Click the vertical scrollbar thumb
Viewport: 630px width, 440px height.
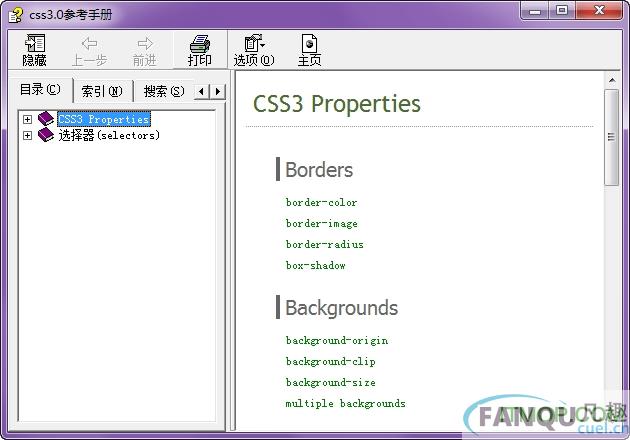coord(612,137)
